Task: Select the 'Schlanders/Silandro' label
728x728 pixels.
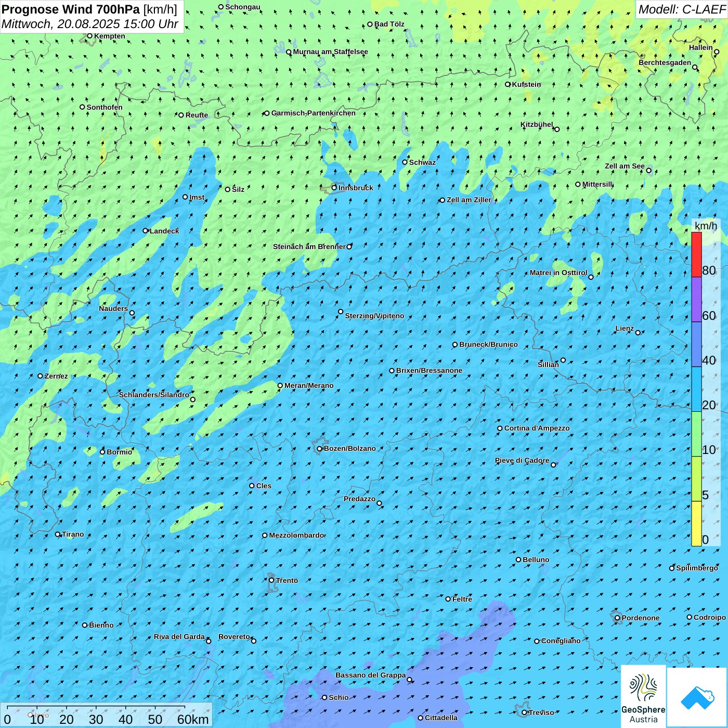Action: coord(154,395)
